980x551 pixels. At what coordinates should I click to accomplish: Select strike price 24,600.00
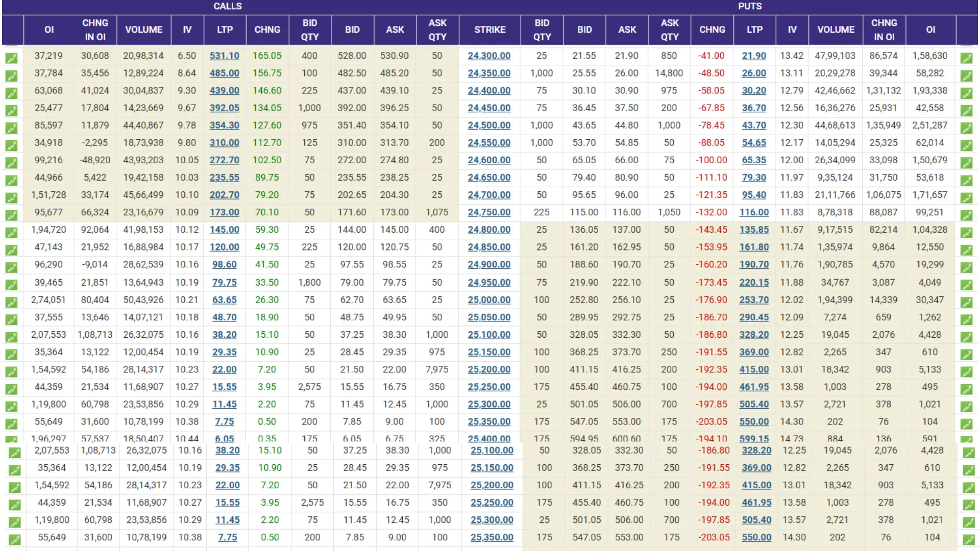click(x=489, y=160)
